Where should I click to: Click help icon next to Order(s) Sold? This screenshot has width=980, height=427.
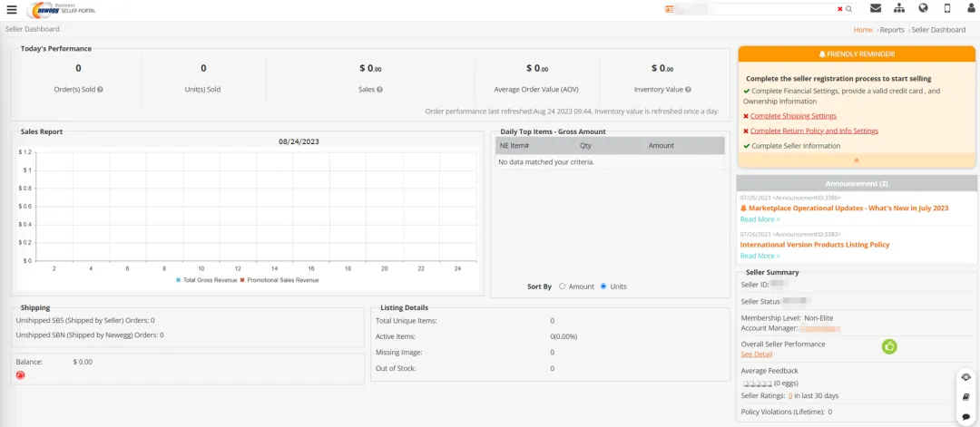[100, 89]
